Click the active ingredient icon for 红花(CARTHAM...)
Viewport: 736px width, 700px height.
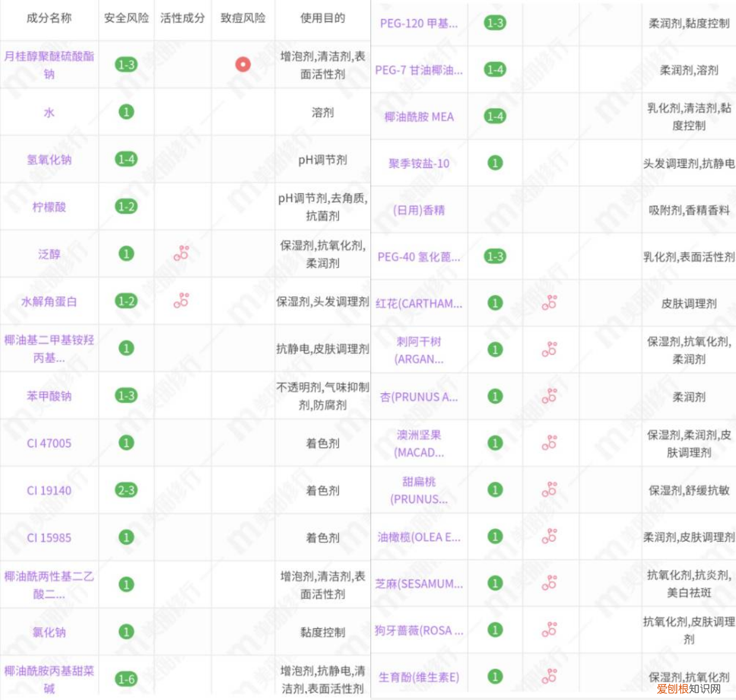550,303
